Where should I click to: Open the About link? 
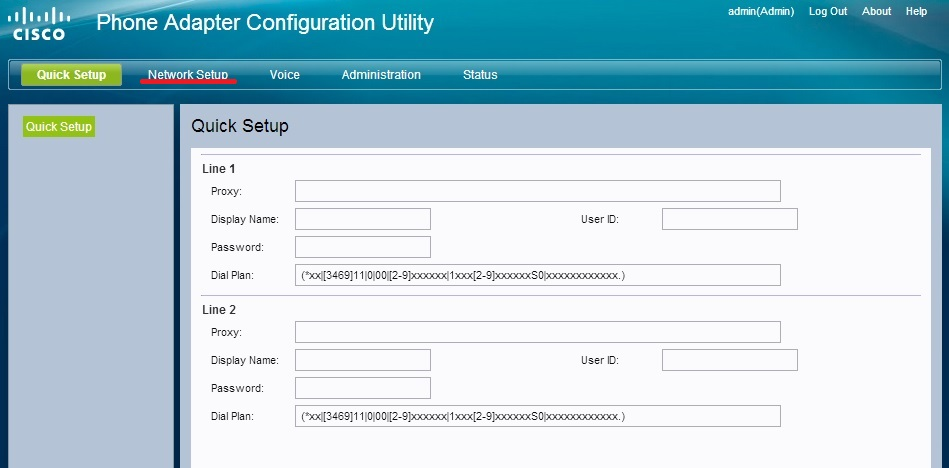point(876,12)
